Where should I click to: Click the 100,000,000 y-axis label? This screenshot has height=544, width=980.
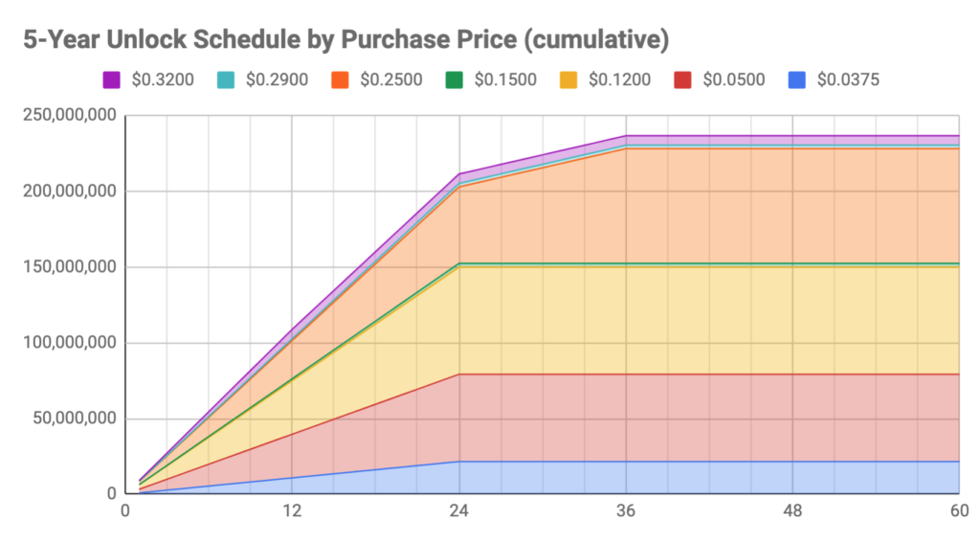(69, 343)
